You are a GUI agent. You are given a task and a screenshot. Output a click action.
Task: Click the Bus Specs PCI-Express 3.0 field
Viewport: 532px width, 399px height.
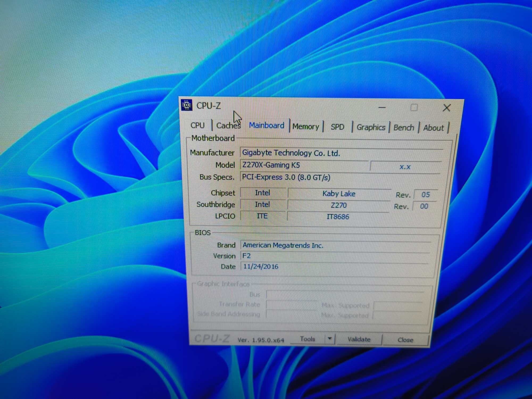pos(340,177)
